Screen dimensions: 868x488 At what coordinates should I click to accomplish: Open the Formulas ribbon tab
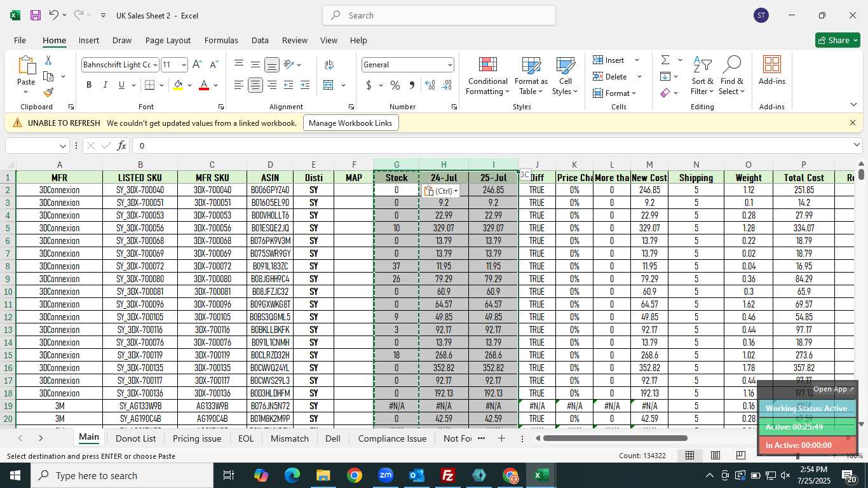(221, 40)
